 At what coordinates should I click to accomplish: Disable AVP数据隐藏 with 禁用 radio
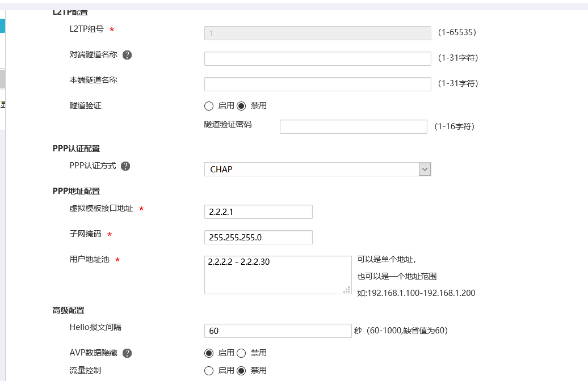(241, 353)
